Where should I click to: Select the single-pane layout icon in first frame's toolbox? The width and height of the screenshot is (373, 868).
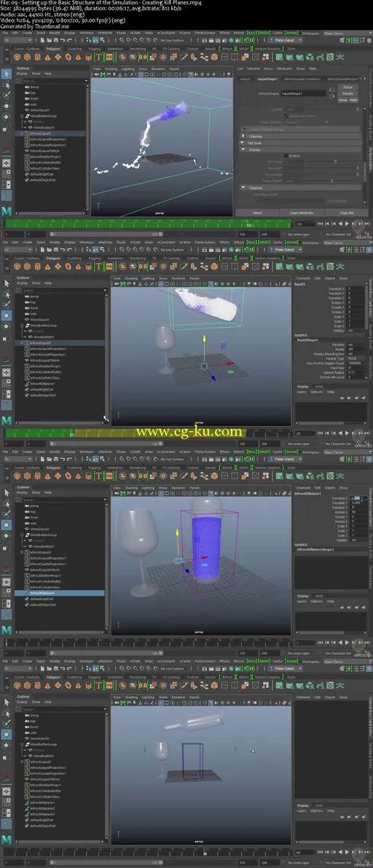point(6,163)
